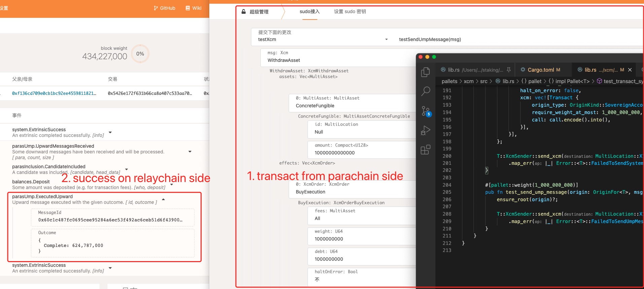Image resolution: width=644 pixels, height=289 pixels.
Task: Open MultiAsset ConcreteFungible type dropdown
Action: 352,103
